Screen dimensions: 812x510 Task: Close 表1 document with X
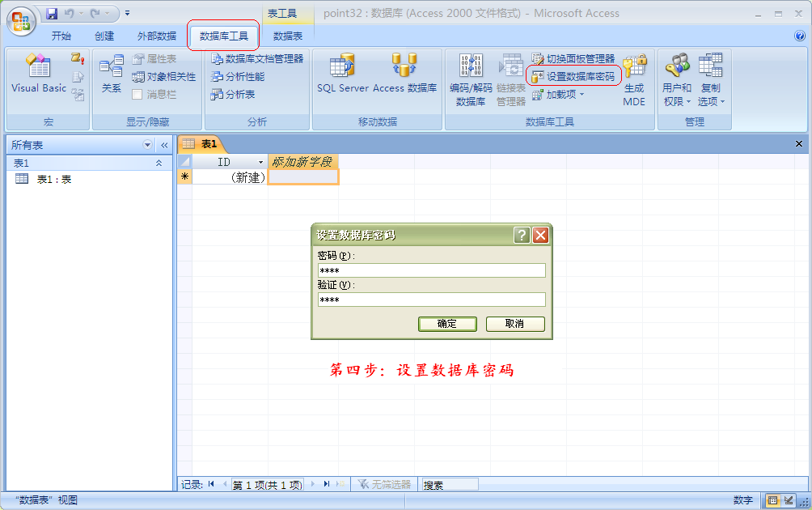[798, 144]
